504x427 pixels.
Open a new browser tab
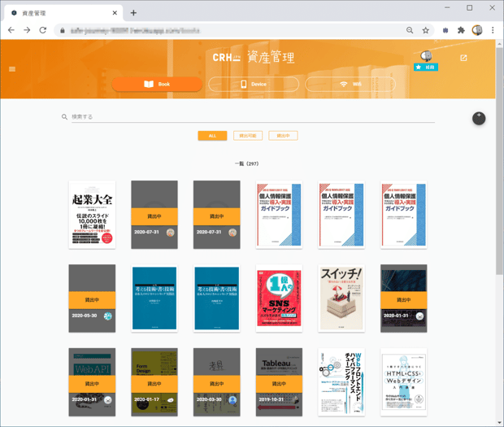click(133, 13)
